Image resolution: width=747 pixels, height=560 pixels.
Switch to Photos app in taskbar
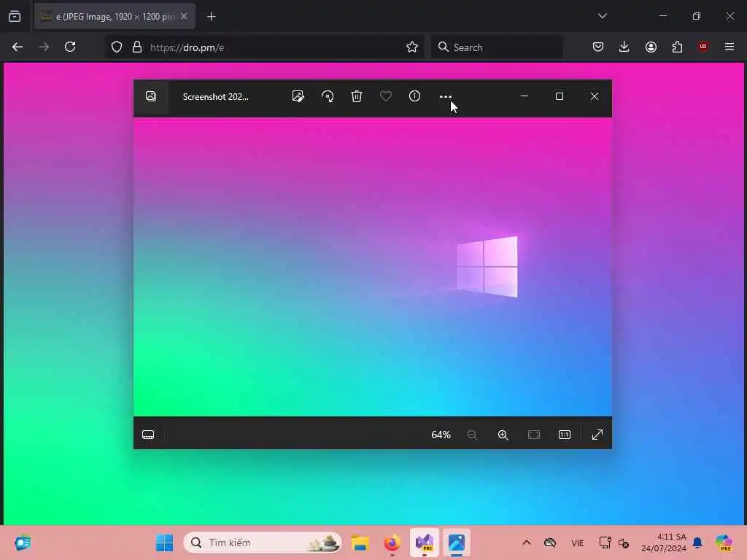point(457,542)
